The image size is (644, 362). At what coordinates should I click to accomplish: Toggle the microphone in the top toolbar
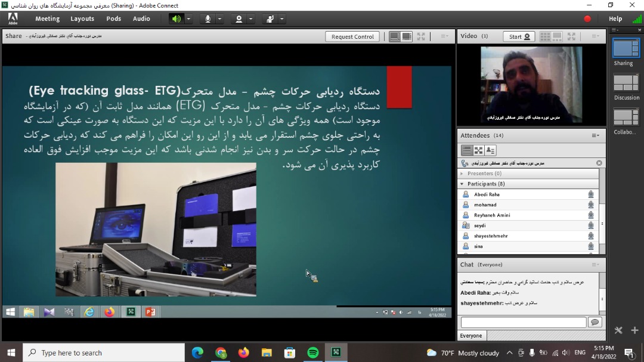pyautogui.click(x=208, y=19)
